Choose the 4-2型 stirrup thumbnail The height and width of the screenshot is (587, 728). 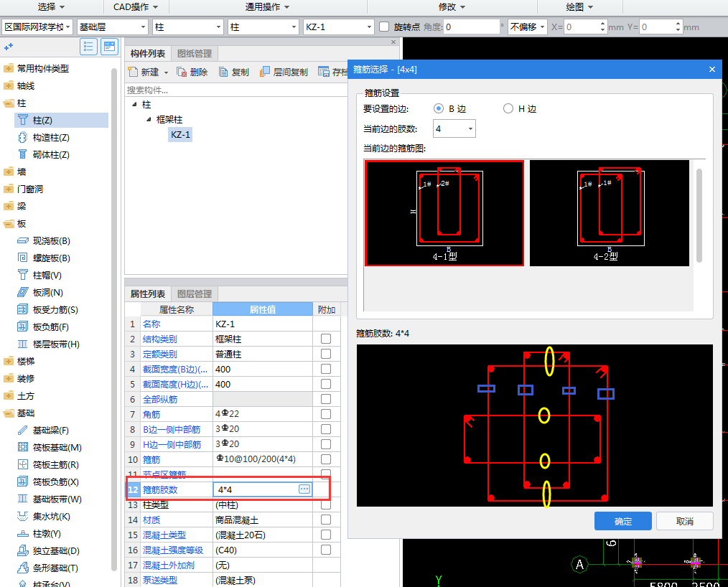click(x=610, y=213)
